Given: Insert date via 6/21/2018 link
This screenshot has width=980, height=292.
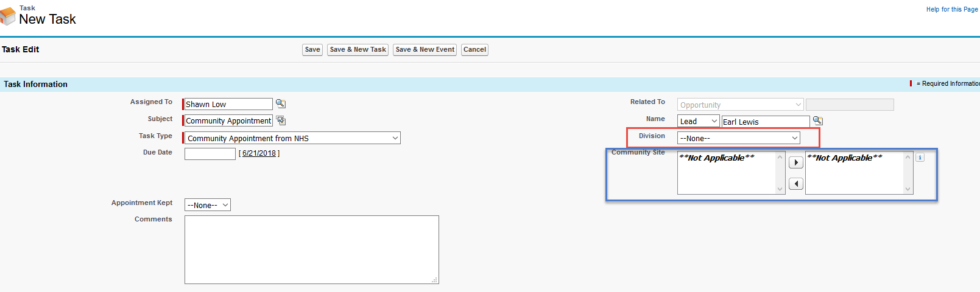Looking at the screenshot, I should (259, 153).
